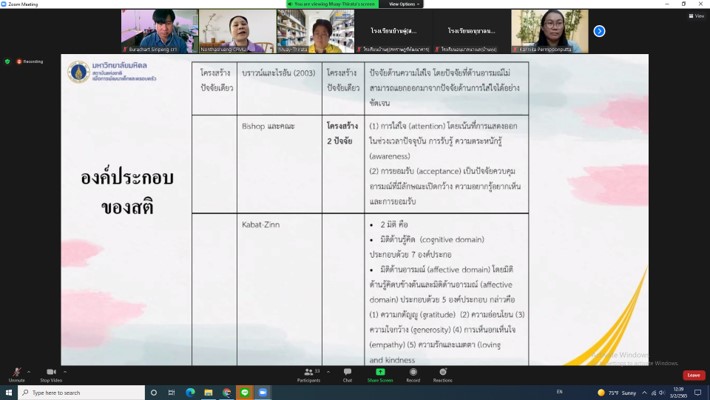
Task: Toggle the Record button in meeting toolbar
Action: pos(413,373)
